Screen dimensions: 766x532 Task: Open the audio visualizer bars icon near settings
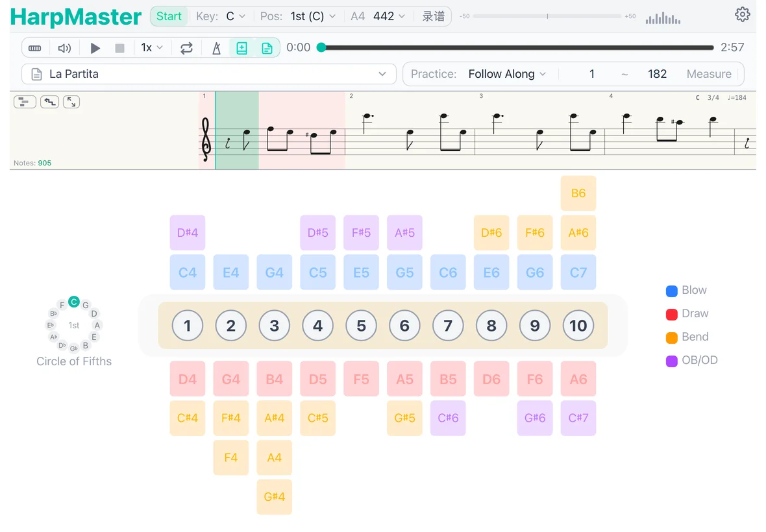point(662,19)
